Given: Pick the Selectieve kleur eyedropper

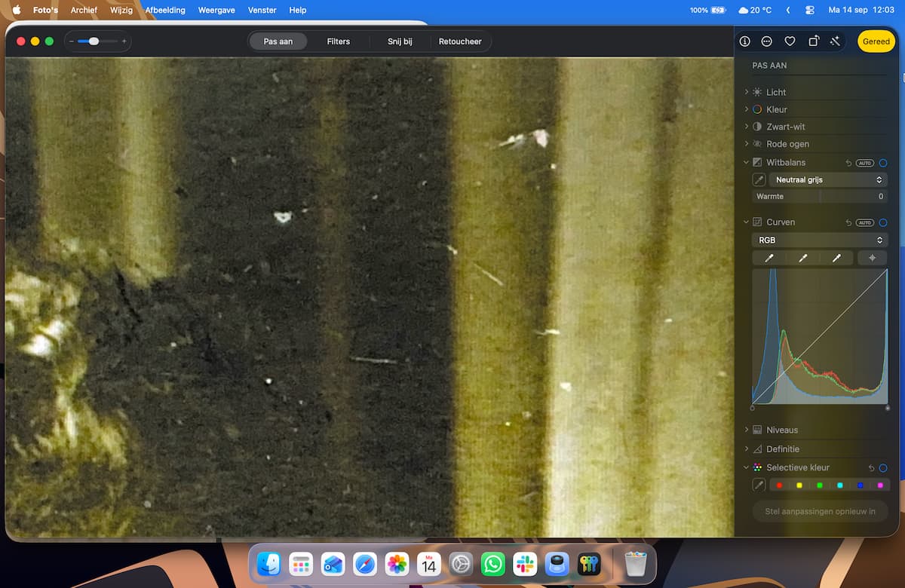Looking at the screenshot, I should point(759,485).
